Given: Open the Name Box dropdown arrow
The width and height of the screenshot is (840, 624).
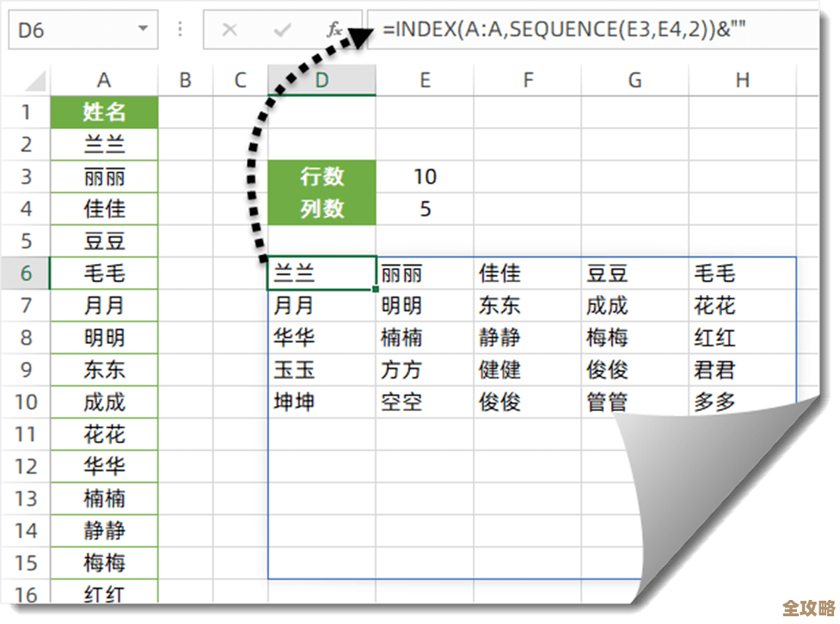Looking at the screenshot, I should pyautogui.click(x=143, y=30).
